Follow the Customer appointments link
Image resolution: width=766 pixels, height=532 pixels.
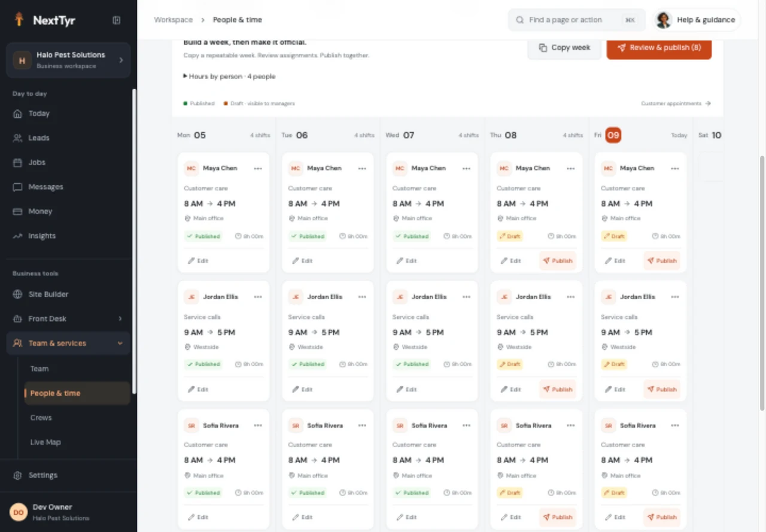pyautogui.click(x=676, y=104)
